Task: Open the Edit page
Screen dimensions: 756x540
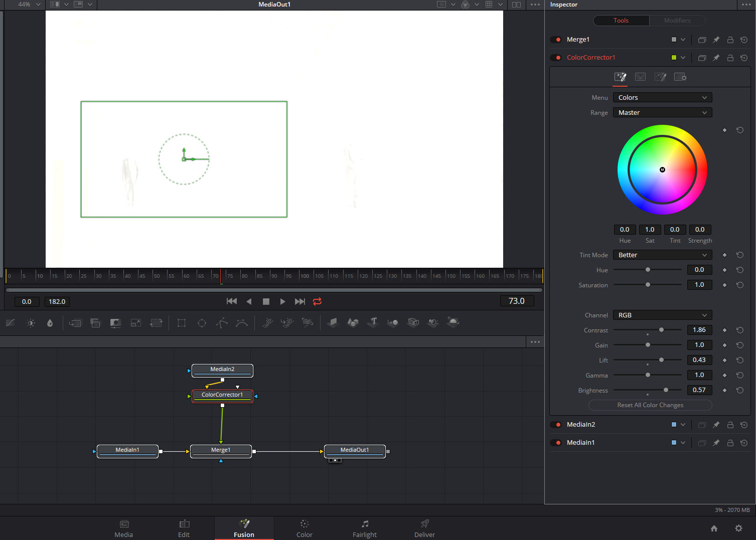Action: 184,528
